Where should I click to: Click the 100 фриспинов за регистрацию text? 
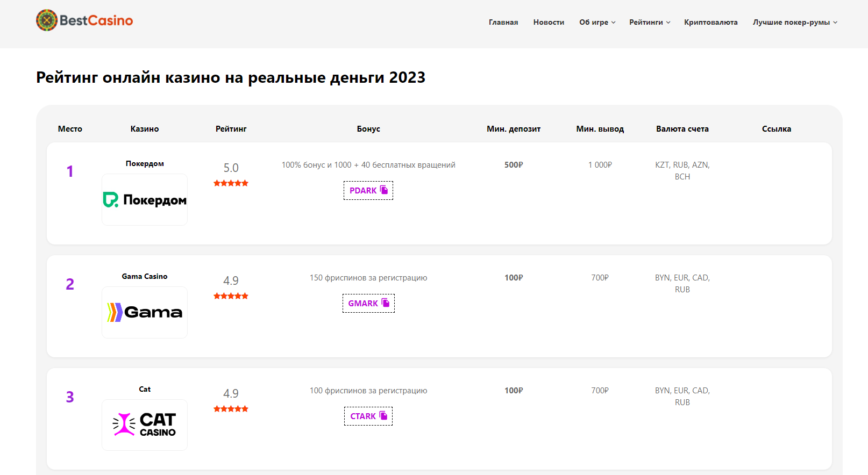368,391
